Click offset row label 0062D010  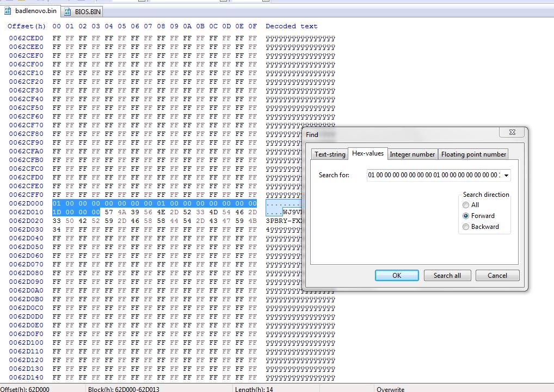click(x=26, y=213)
